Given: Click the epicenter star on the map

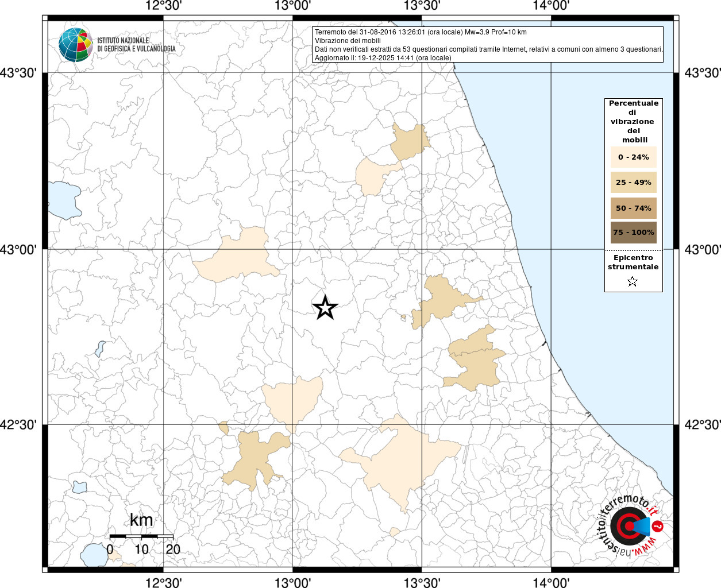Looking at the screenshot, I should [x=325, y=308].
